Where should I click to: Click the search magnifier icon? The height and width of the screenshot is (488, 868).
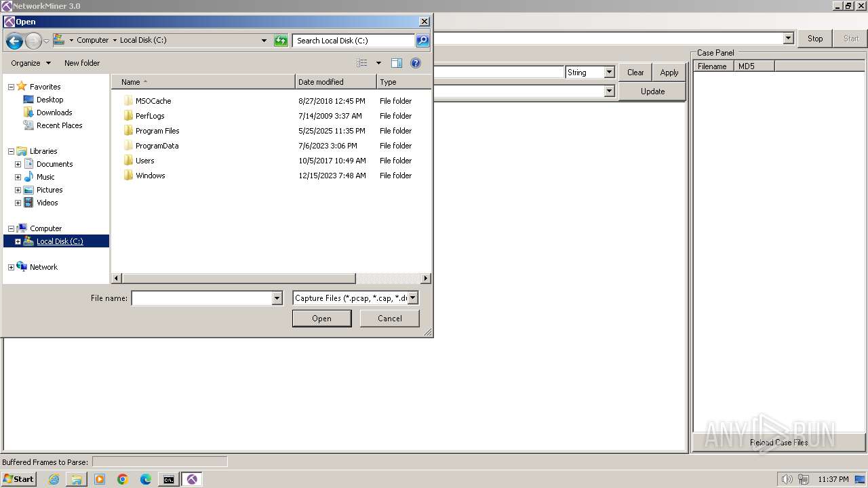click(422, 41)
